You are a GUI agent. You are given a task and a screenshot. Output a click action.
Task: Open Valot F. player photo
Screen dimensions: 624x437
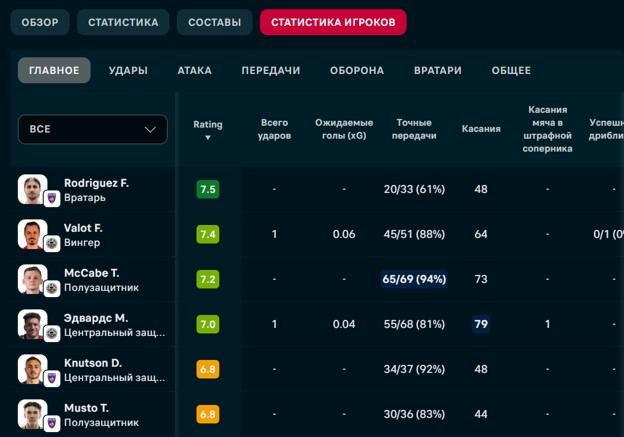pos(32,234)
